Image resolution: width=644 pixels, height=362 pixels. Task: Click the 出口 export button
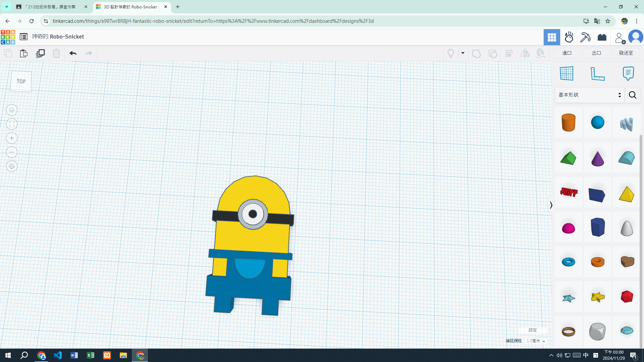click(596, 53)
